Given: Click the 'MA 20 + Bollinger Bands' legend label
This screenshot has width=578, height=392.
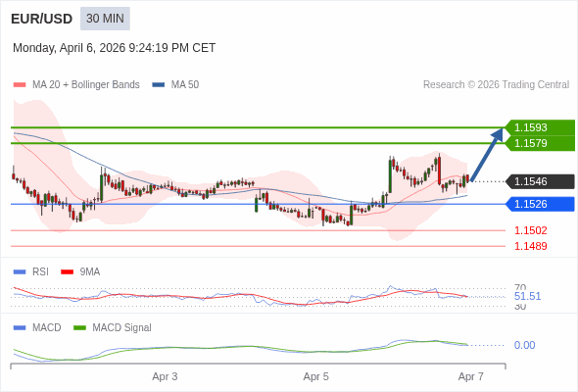Looking at the screenshot, I should (86, 85).
